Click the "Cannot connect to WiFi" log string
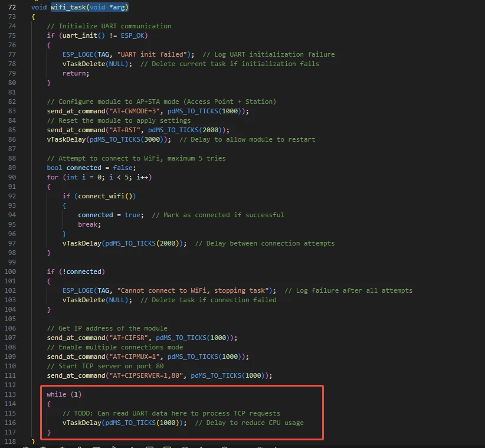This screenshot has height=448, width=485. tap(194, 290)
